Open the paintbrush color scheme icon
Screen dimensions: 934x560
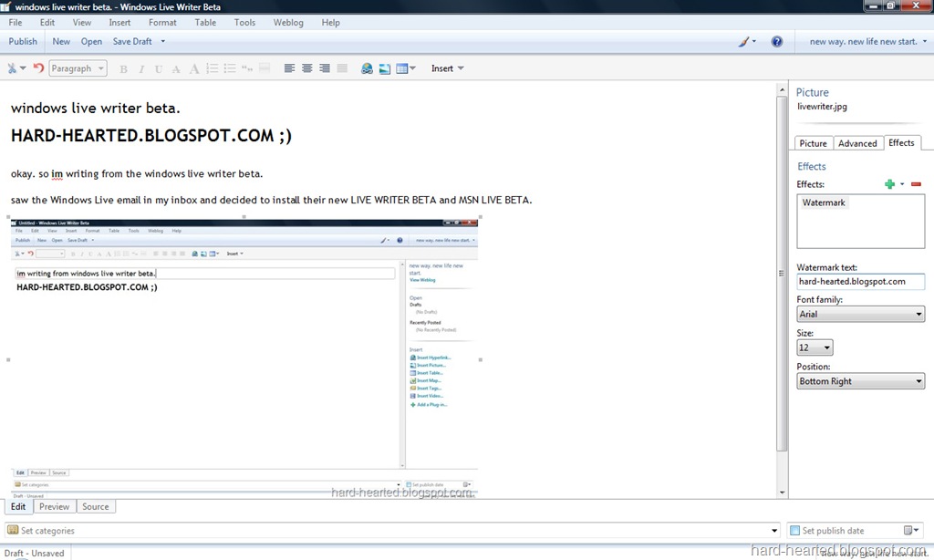pos(744,42)
